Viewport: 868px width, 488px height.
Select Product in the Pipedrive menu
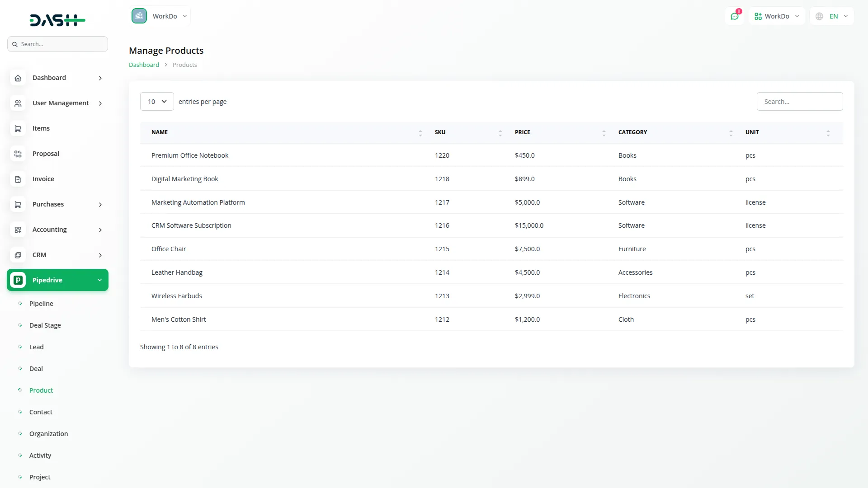pyautogui.click(x=41, y=390)
